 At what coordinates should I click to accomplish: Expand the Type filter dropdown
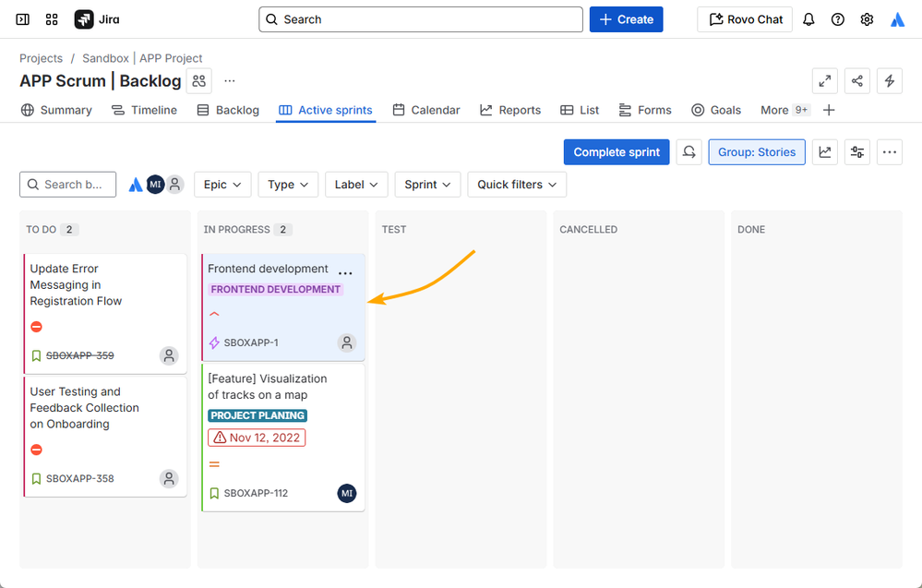point(288,185)
